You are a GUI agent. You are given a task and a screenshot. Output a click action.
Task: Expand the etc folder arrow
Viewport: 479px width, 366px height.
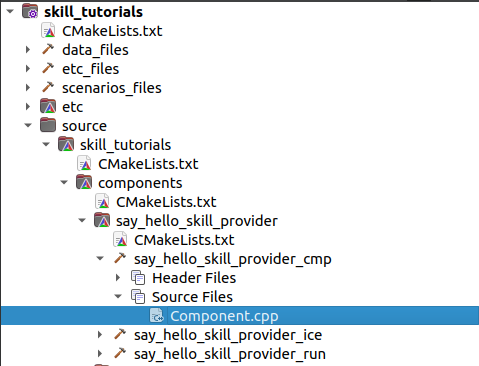point(28,107)
